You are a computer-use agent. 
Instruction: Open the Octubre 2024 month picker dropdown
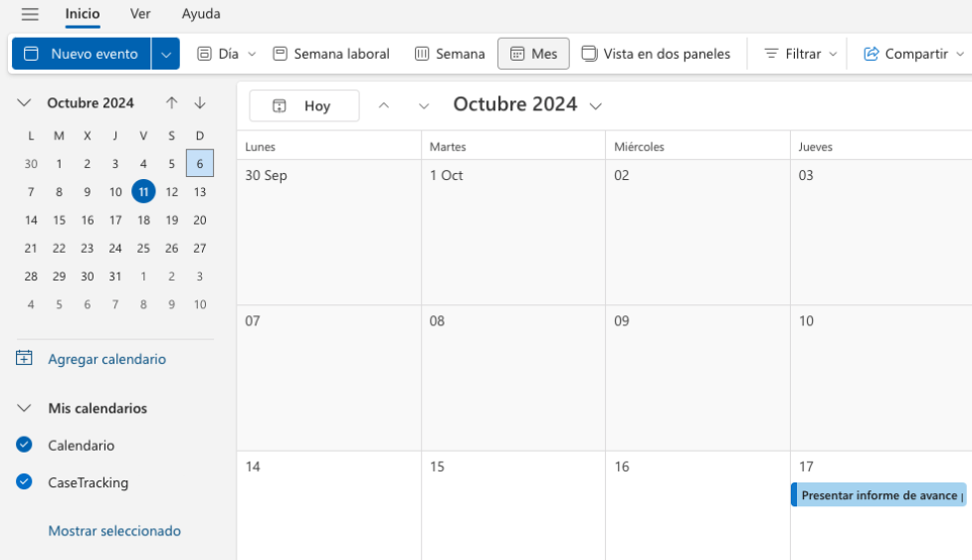(x=596, y=105)
